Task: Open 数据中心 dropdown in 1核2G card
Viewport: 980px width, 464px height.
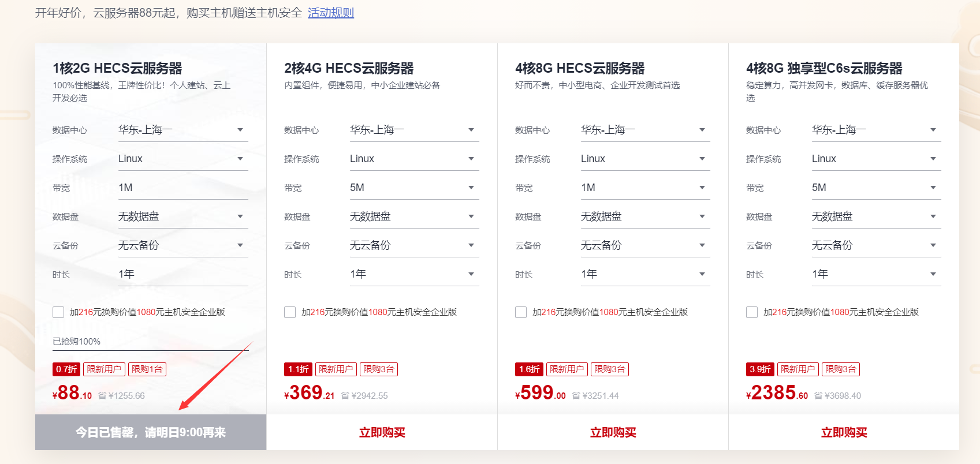Action: [183, 130]
